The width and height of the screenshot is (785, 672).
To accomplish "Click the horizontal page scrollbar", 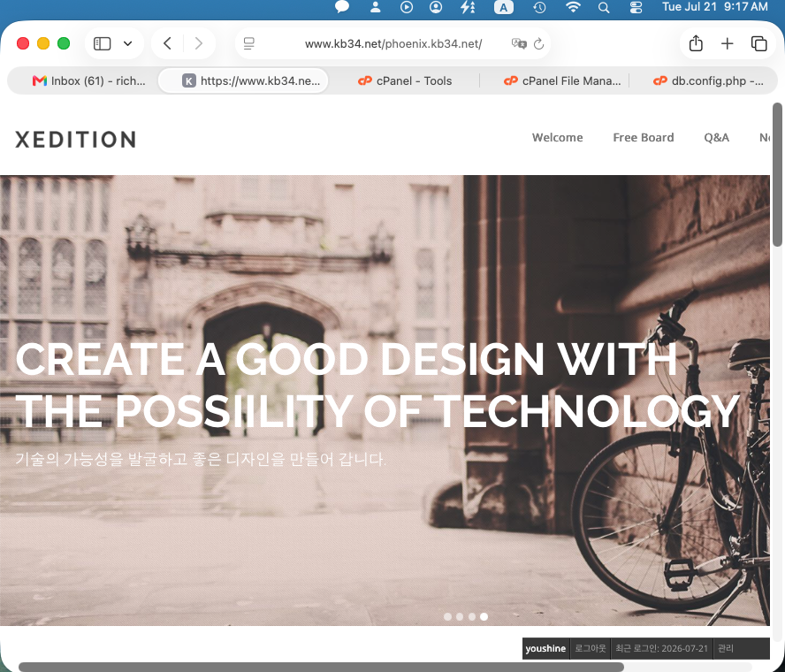I will pos(321,667).
